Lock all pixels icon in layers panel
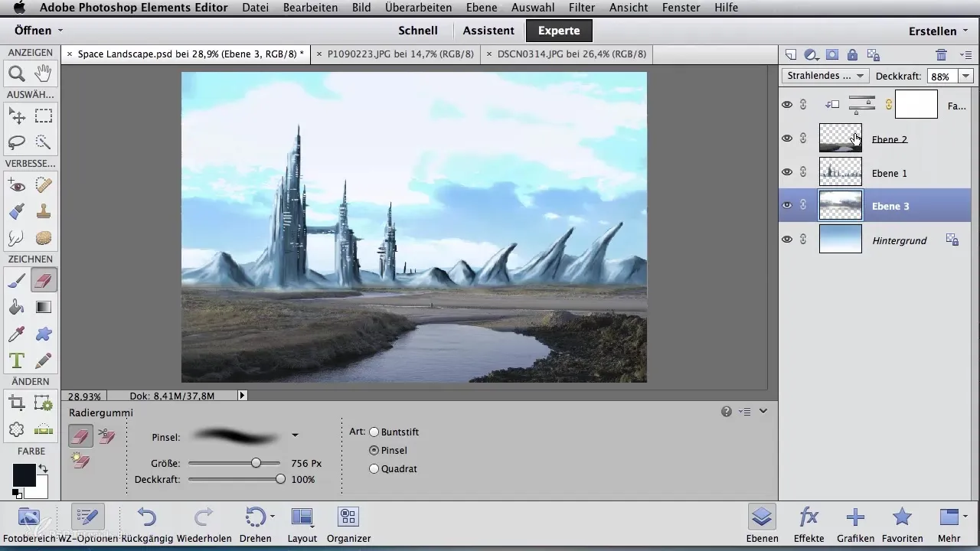980x551 pixels. coord(852,54)
